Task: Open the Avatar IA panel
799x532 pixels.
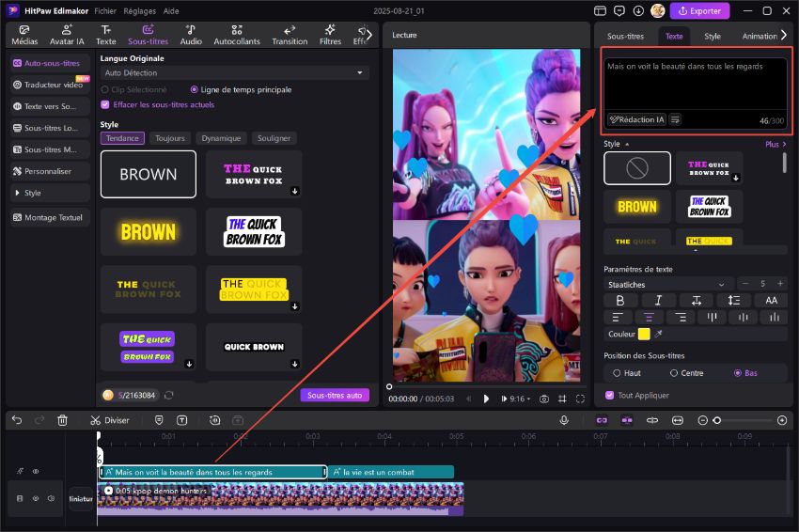Action: [67, 35]
